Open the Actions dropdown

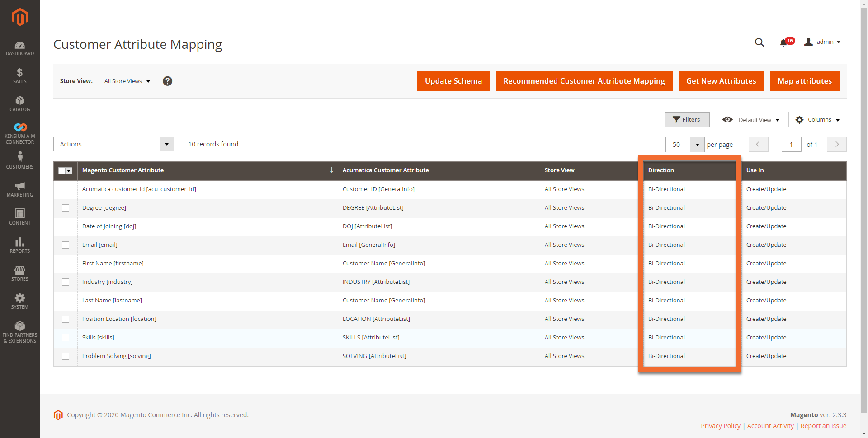point(113,144)
